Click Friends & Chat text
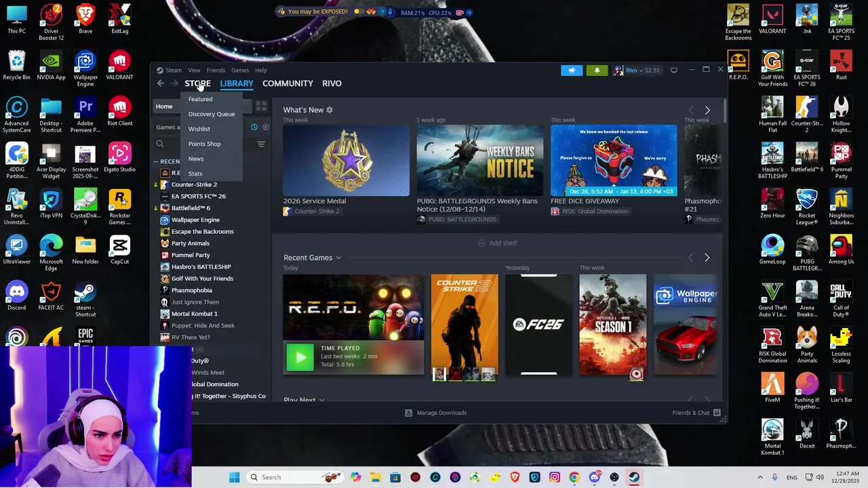Screen dimensions: 868x488 coord(691,413)
